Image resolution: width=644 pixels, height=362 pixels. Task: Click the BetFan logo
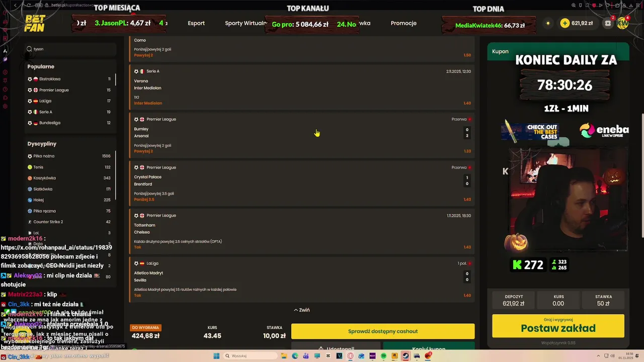point(34,23)
